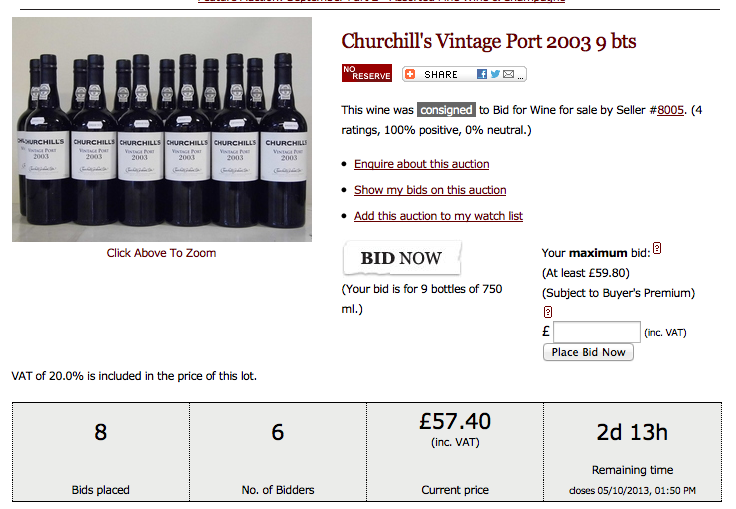
Task: Click the Twitter share icon
Action: [495, 74]
